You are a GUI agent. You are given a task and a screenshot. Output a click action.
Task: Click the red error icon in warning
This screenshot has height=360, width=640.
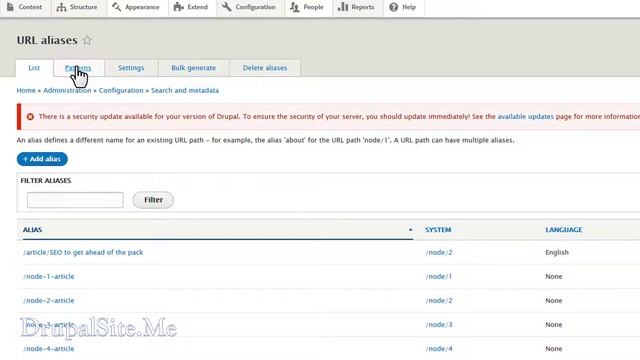point(30,117)
